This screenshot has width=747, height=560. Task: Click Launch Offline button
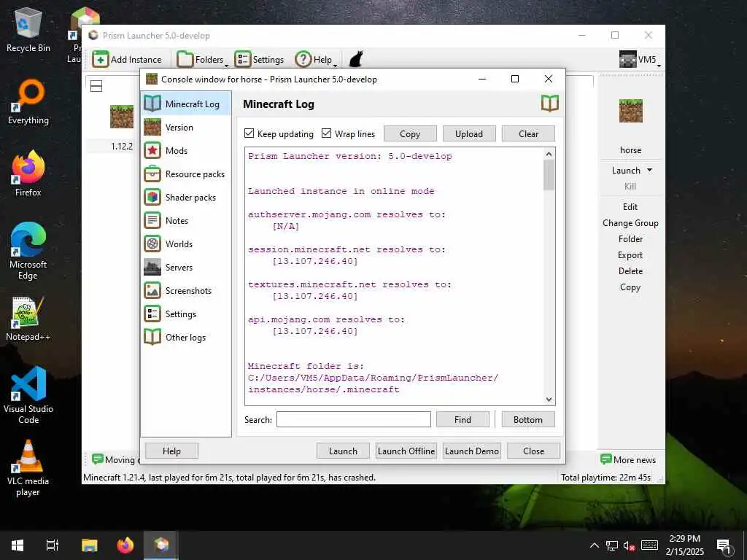[406, 451]
